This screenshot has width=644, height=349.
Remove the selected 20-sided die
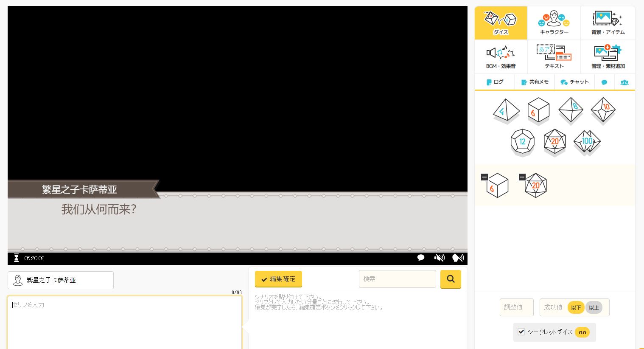pos(522,177)
